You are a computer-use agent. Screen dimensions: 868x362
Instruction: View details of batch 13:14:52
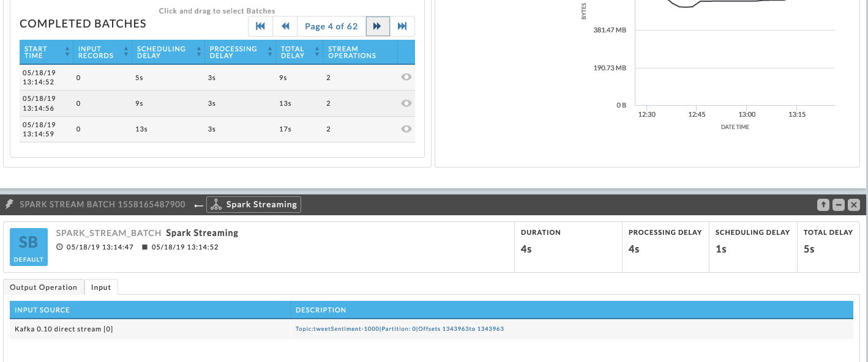tap(406, 77)
